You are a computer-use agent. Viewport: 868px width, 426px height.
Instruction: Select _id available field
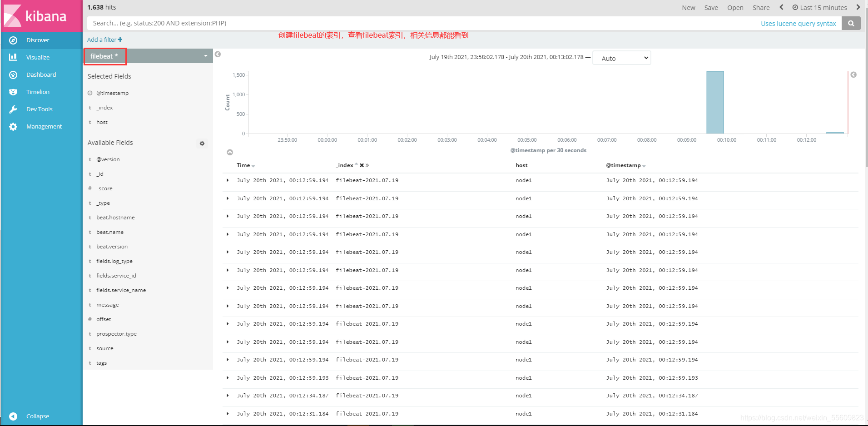(x=100, y=174)
